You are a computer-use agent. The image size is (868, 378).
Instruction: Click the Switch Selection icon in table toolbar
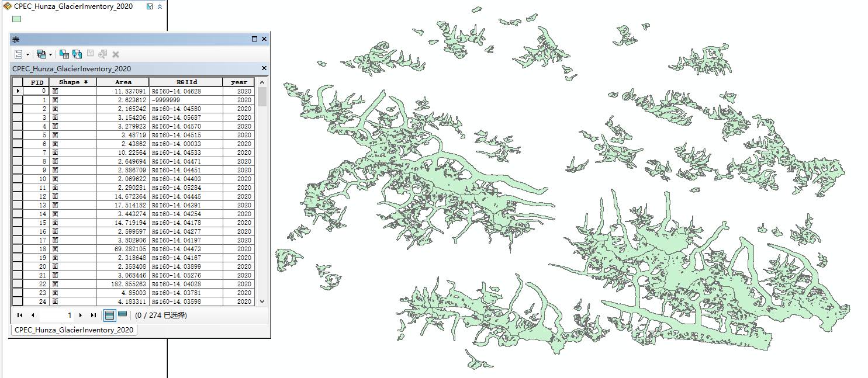pyautogui.click(x=77, y=54)
